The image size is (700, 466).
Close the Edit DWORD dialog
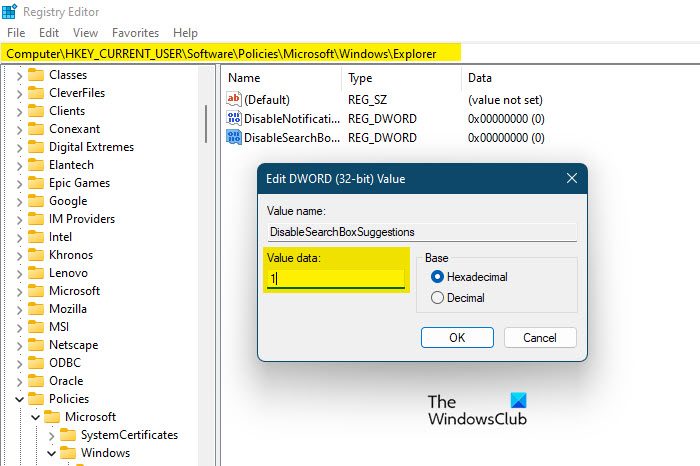572,178
